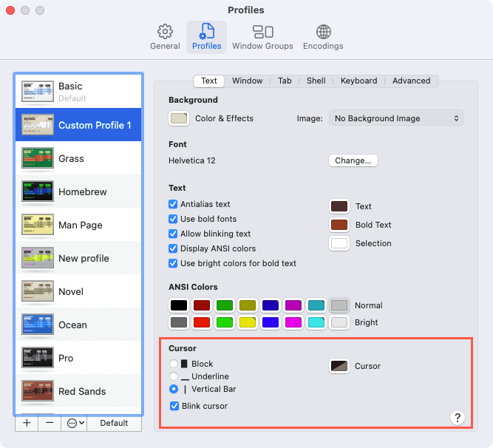The image size is (493, 448).
Task: Open the help question mark button
Action: [458, 418]
